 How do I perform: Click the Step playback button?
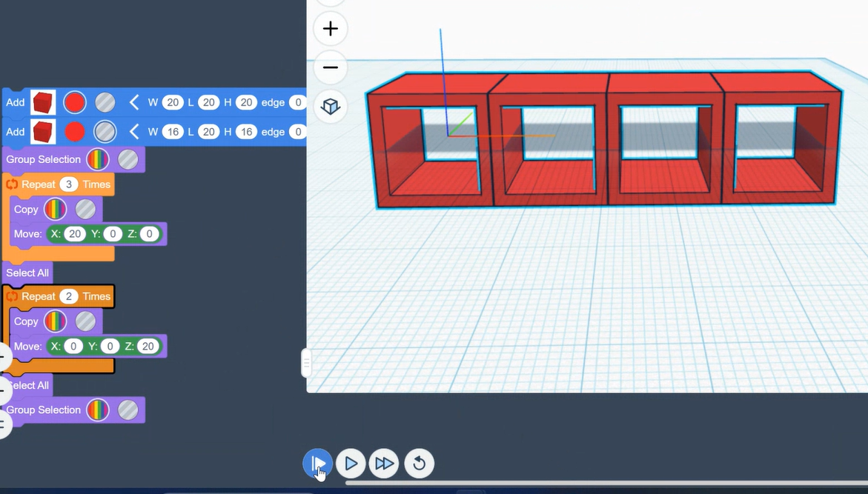[317, 464]
